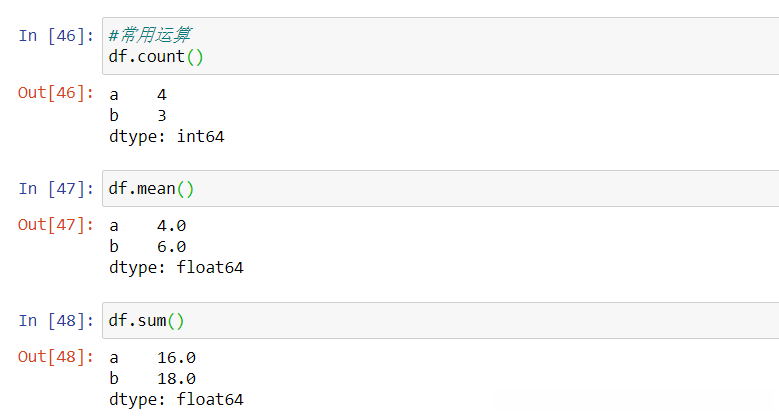This screenshot has width=779, height=420.
Task: Click count value 3 for column b
Action: click(x=162, y=115)
